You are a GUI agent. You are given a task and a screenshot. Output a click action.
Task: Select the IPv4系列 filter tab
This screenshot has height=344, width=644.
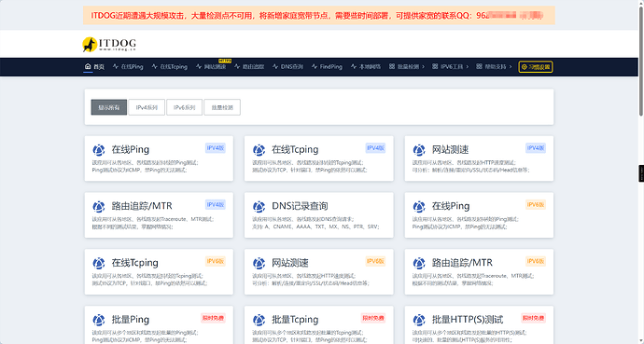click(147, 107)
